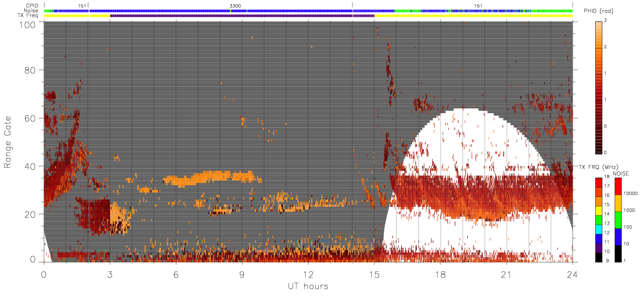Click the 'UT hours' x-axis title
644x297 pixels.
(308, 286)
